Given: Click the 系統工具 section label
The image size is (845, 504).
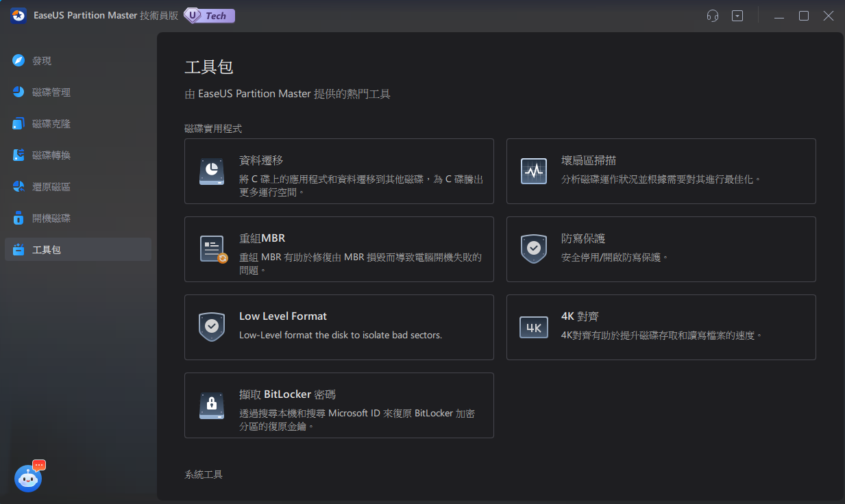Looking at the screenshot, I should pyautogui.click(x=204, y=475).
